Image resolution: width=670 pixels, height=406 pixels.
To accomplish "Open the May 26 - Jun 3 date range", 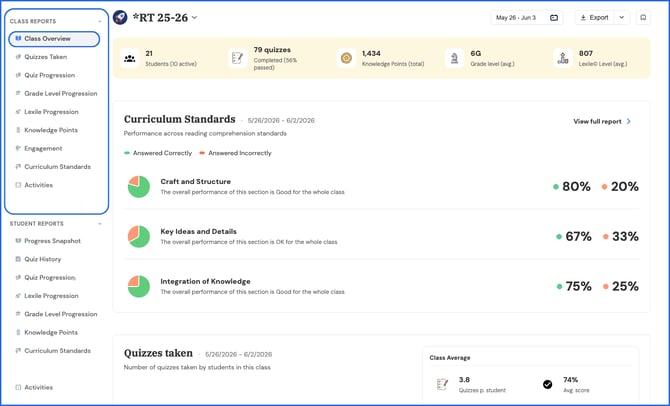I will tap(526, 18).
